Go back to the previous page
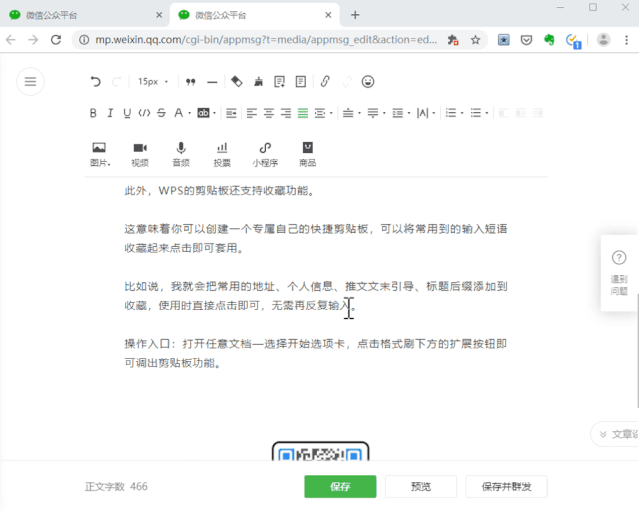 pos(11,40)
